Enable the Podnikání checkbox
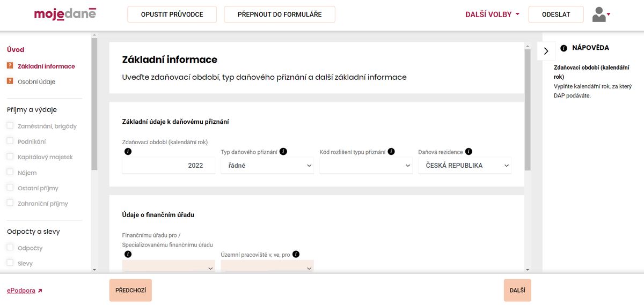 click(x=10, y=142)
